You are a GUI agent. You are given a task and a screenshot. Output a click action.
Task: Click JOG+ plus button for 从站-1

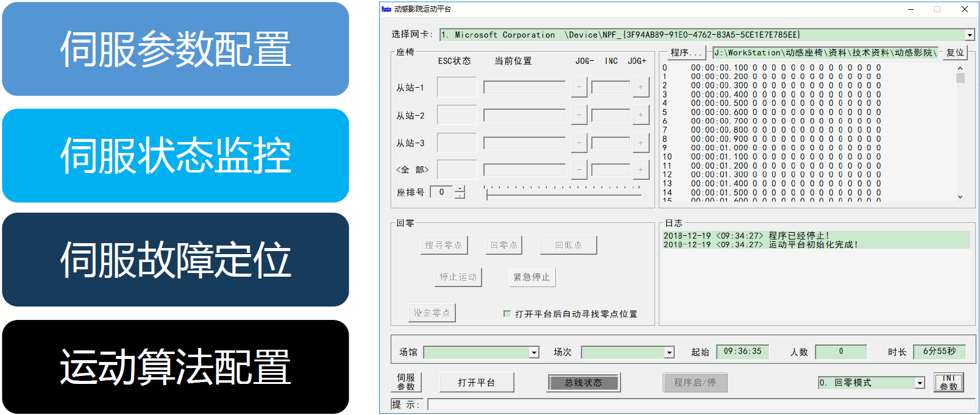641,87
